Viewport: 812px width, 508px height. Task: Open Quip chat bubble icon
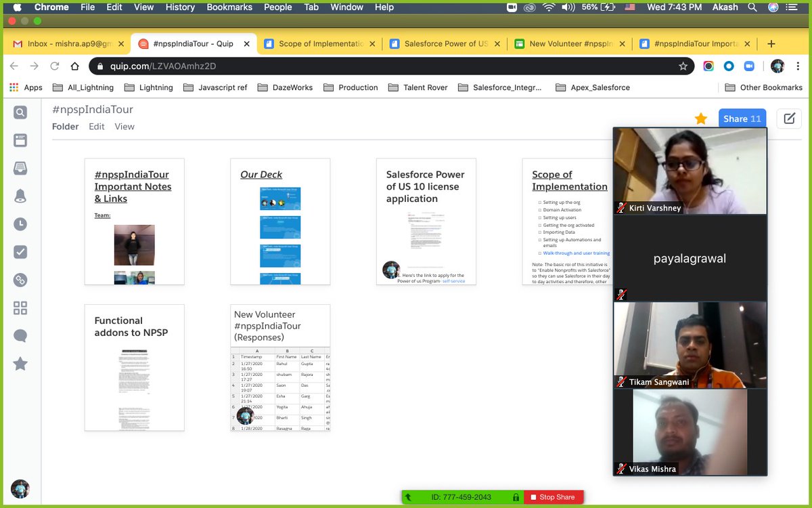(x=20, y=336)
